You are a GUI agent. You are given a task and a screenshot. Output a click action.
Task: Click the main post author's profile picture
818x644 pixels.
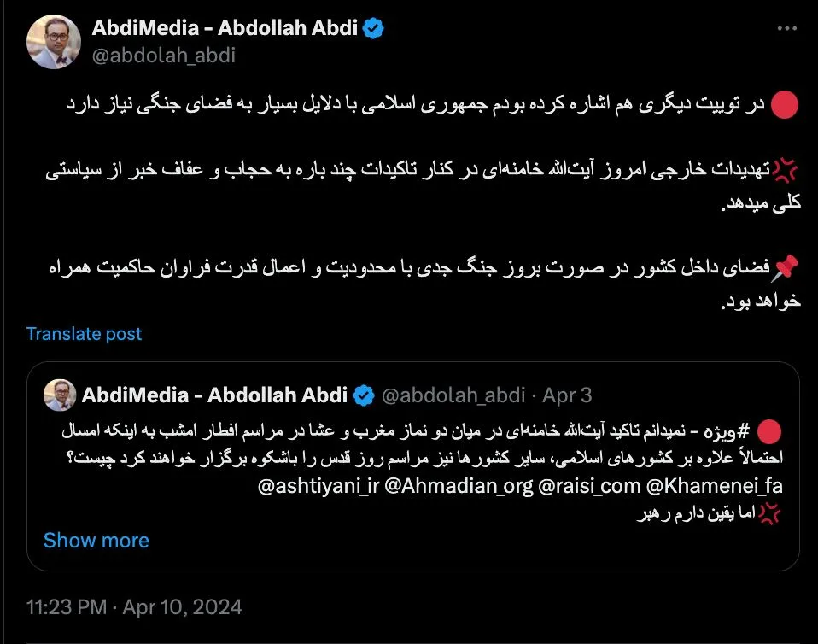click(54, 42)
